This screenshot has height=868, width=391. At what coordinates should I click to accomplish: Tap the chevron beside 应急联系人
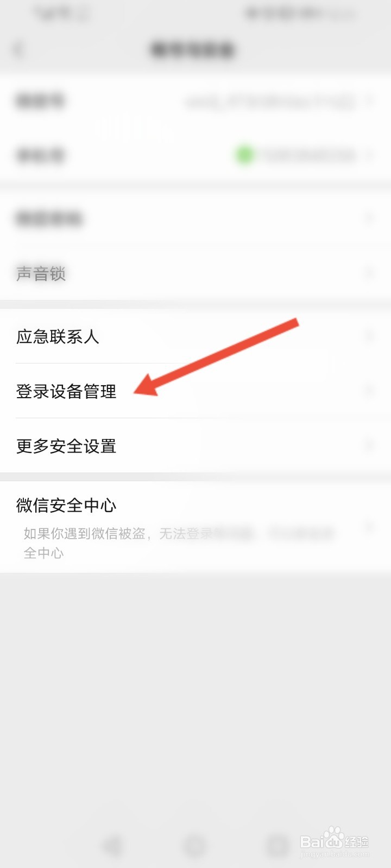coord(369,336)
